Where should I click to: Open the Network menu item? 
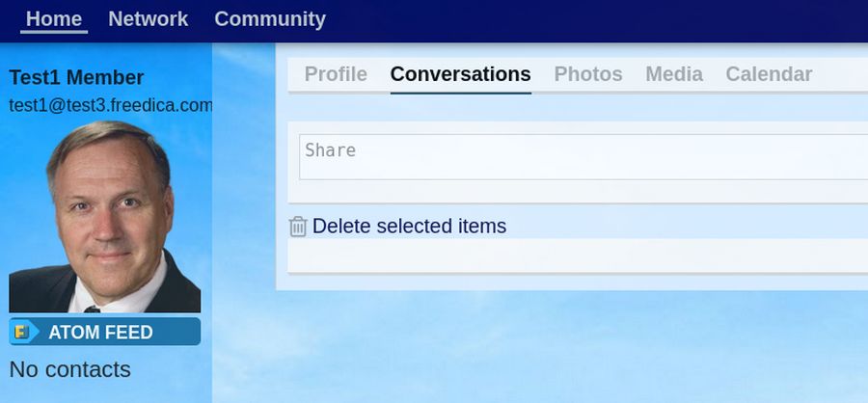tap(149, 18)
